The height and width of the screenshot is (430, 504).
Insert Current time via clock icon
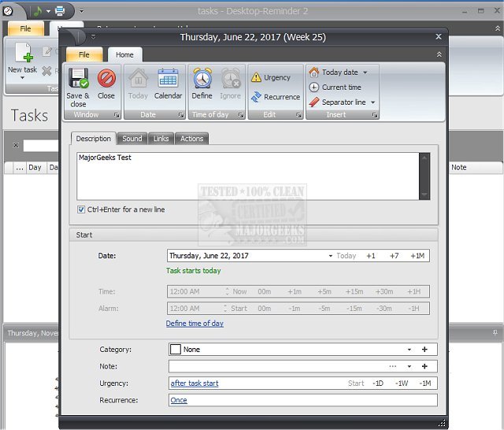[314, 87]
